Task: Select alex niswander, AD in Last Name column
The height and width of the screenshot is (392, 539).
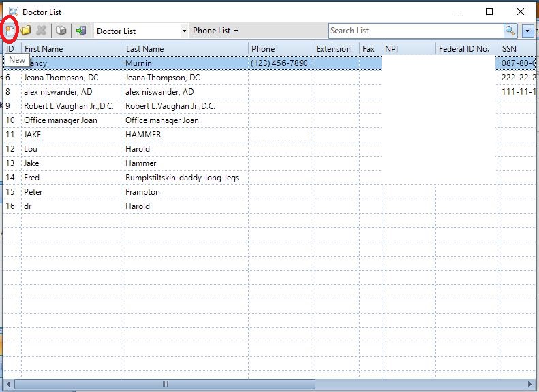Action: [185, 92]
